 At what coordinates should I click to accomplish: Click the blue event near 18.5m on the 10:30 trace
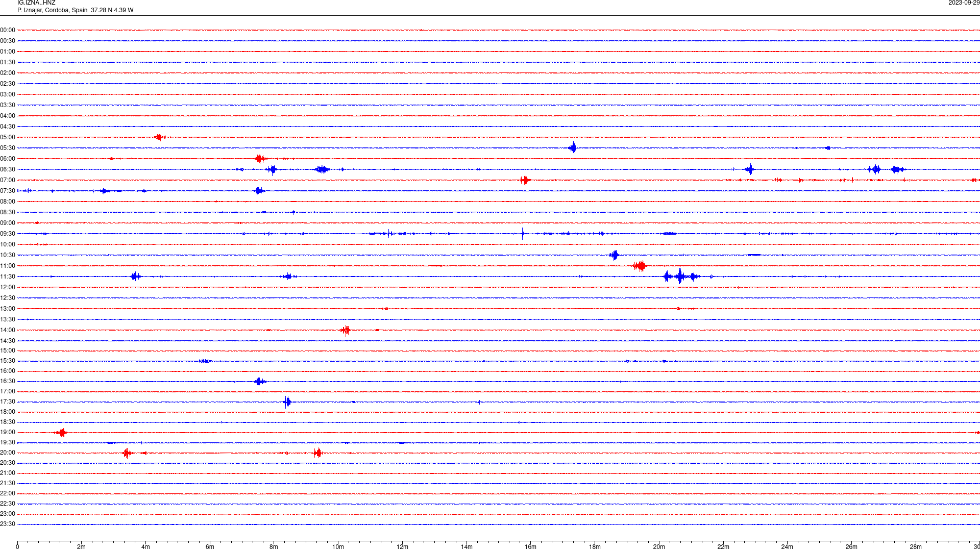pyautogui.click(x=615, y=255)
